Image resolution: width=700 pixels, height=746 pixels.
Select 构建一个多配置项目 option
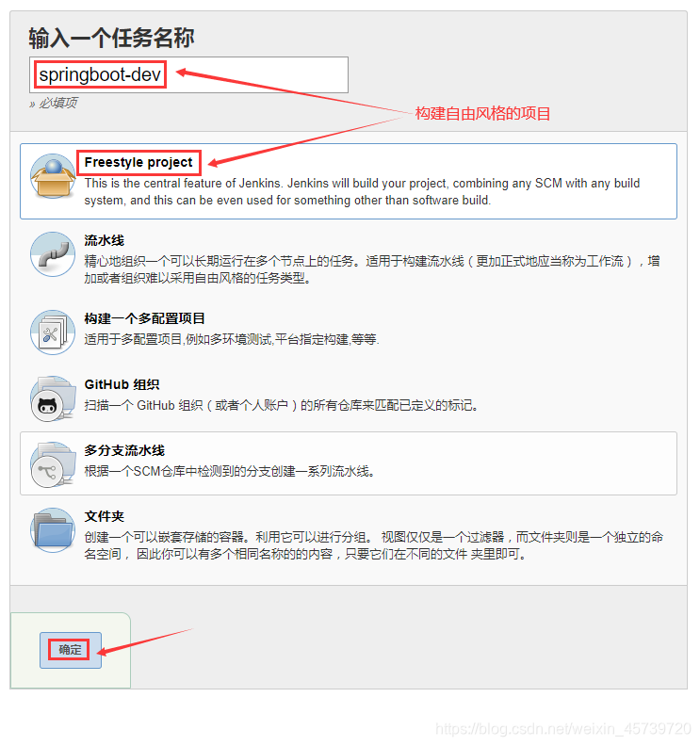coord(145,318)
